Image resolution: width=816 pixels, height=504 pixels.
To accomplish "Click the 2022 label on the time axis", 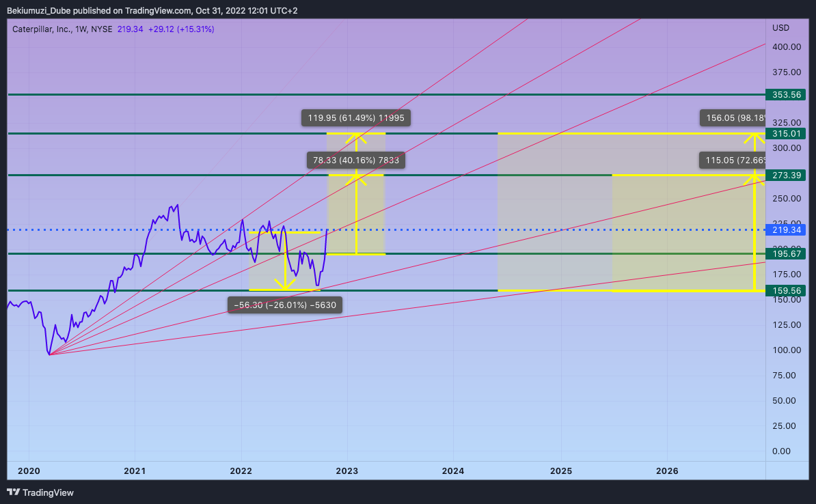I will point(241,471).
